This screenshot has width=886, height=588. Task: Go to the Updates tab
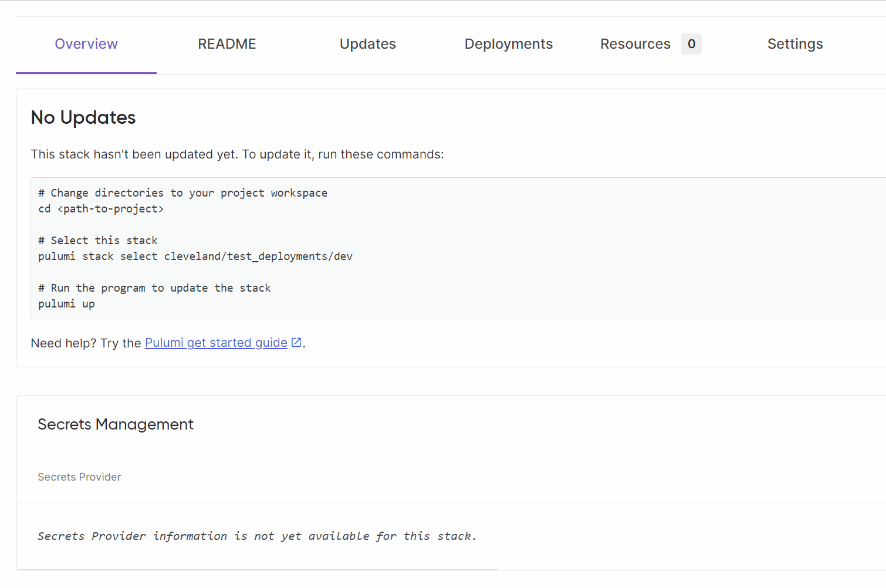(x=368, y=44)
